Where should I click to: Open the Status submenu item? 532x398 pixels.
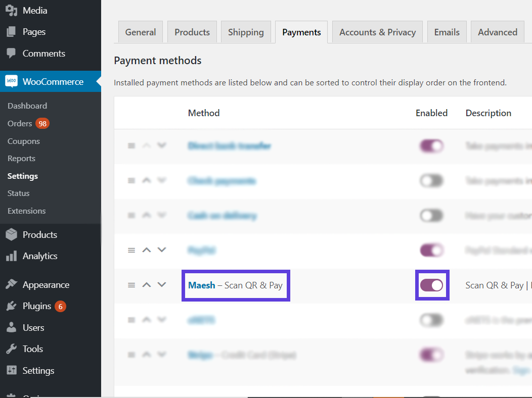(19, 193)
